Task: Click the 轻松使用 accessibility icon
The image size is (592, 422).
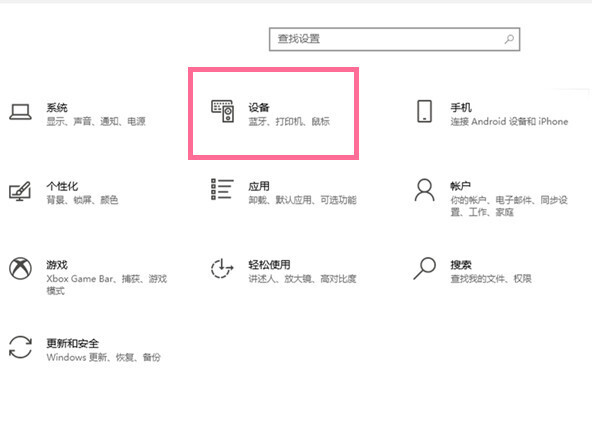Action: pos(222,268)
